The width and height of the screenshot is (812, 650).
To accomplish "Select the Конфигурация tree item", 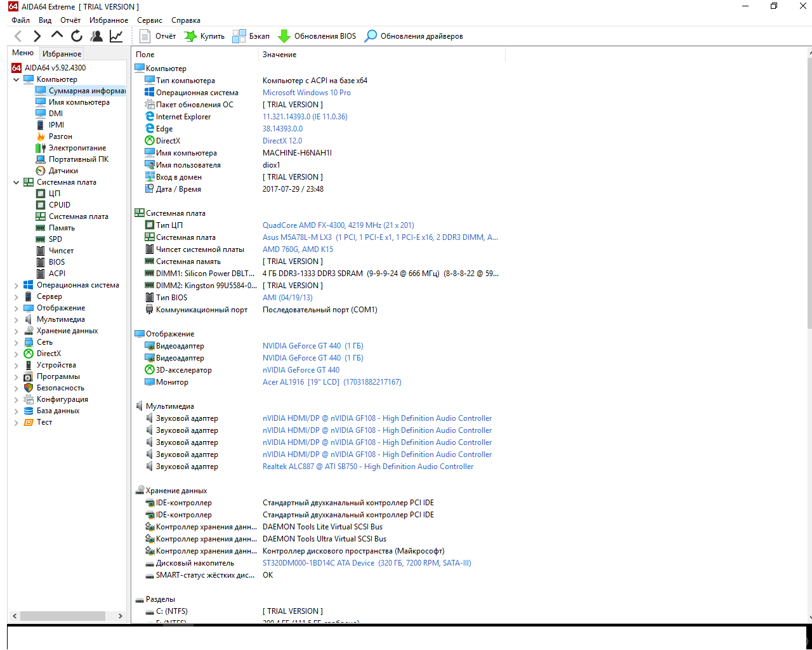I will tap(62, 399).
